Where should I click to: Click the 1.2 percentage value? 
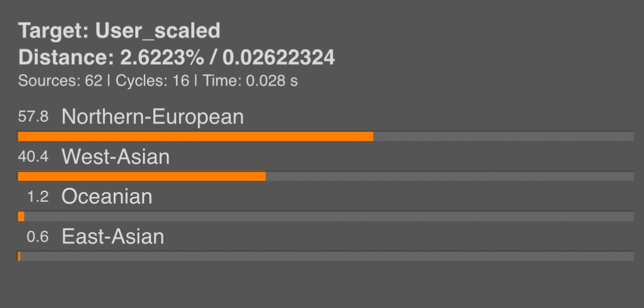point(38,197)
